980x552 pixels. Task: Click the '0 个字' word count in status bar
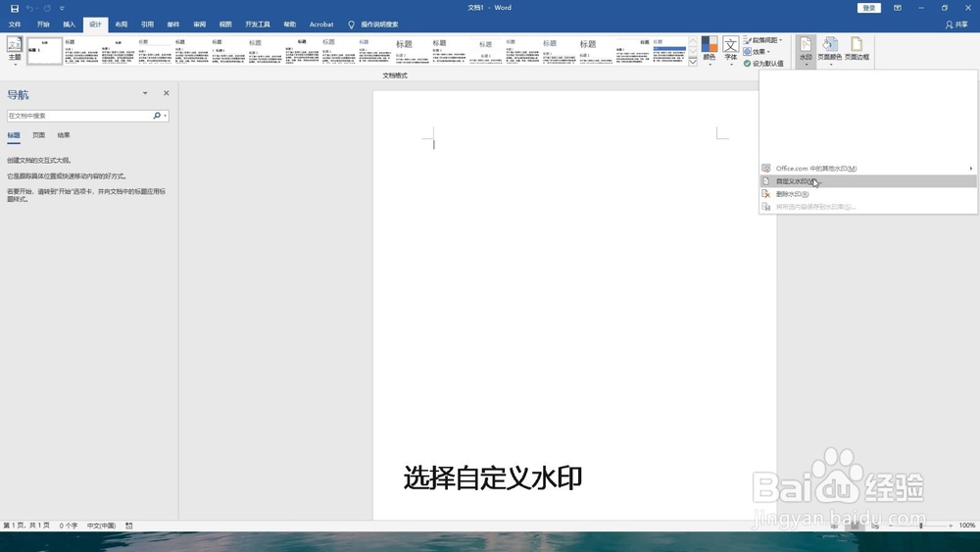(69, 526)
